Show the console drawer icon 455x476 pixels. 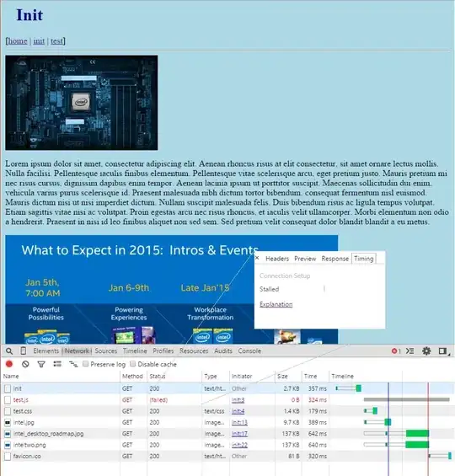click(409, 351)
